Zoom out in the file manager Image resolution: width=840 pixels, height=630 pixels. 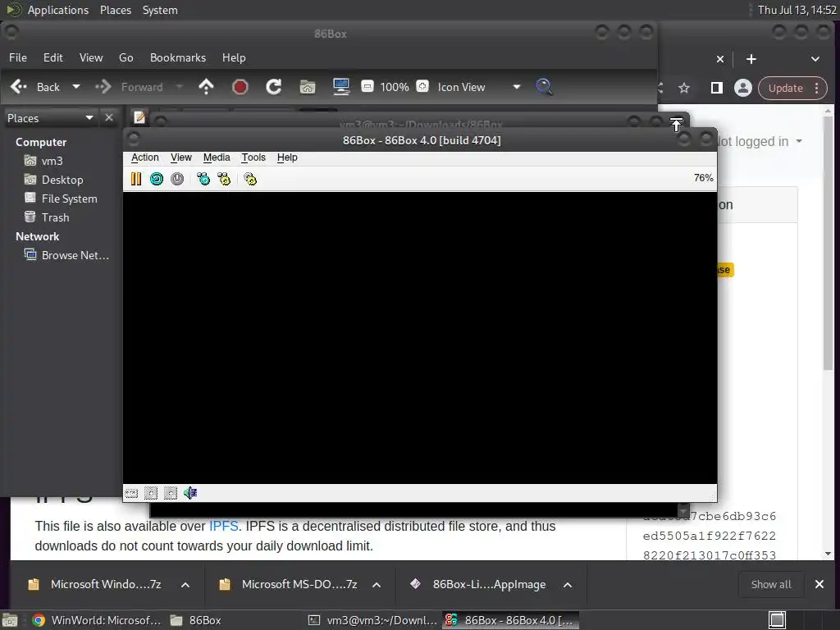click(367, 86)
